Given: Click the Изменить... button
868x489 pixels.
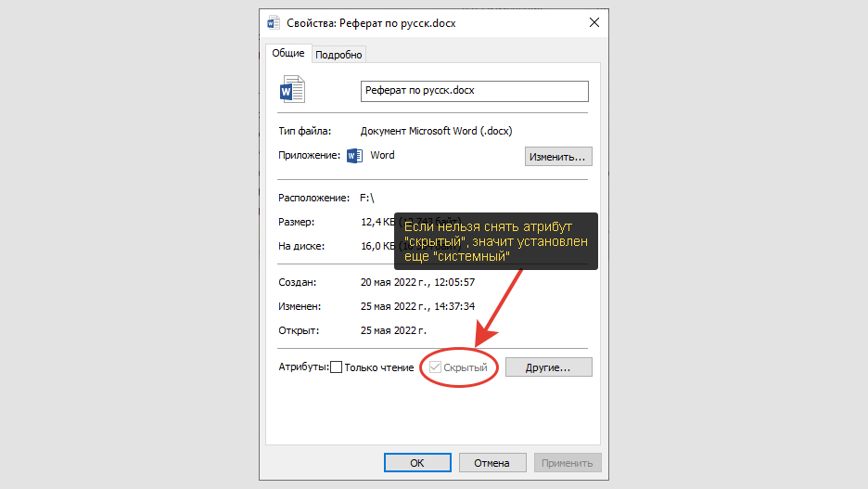Looking at the screenshot, I should [x=558, y=157].
